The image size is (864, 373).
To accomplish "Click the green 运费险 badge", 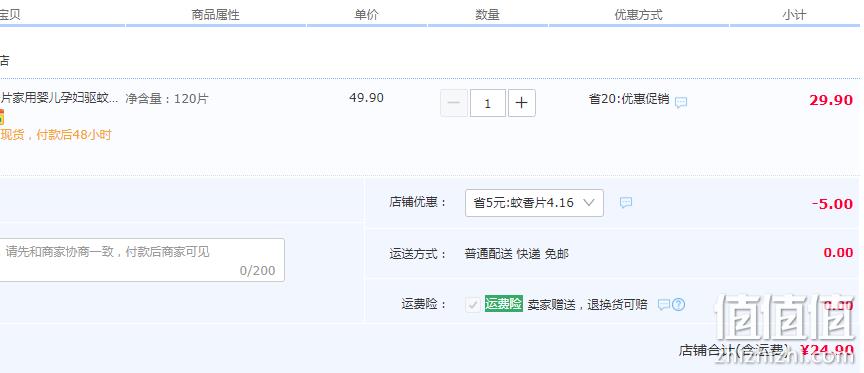I will pos(503,304).
